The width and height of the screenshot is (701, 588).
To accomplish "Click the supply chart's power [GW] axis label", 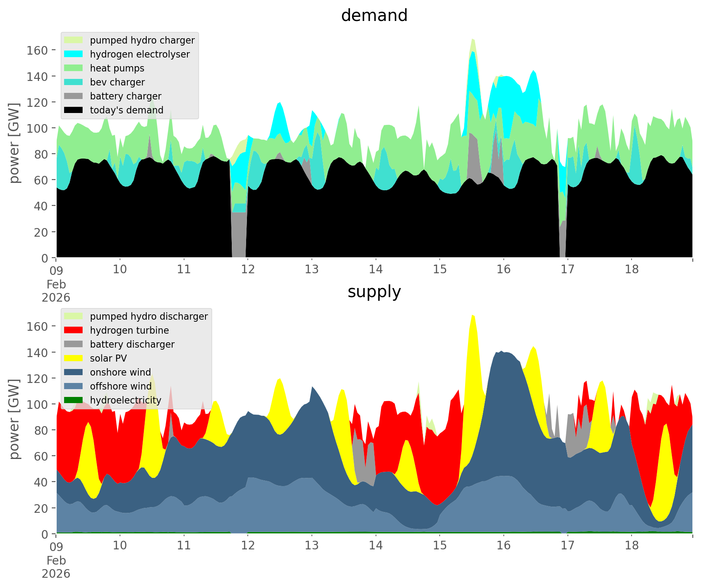I will click(14, 419).
